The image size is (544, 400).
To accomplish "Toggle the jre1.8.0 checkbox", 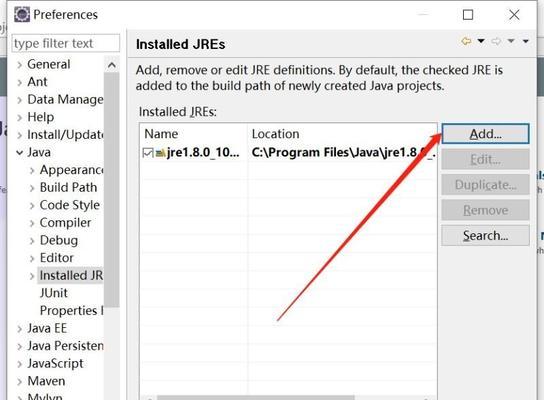I will [148, 153].
